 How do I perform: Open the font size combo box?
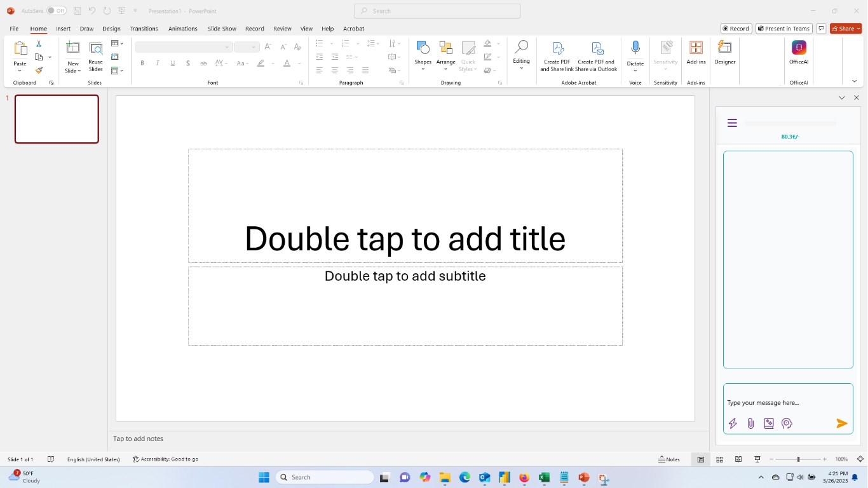coord(247,47)
